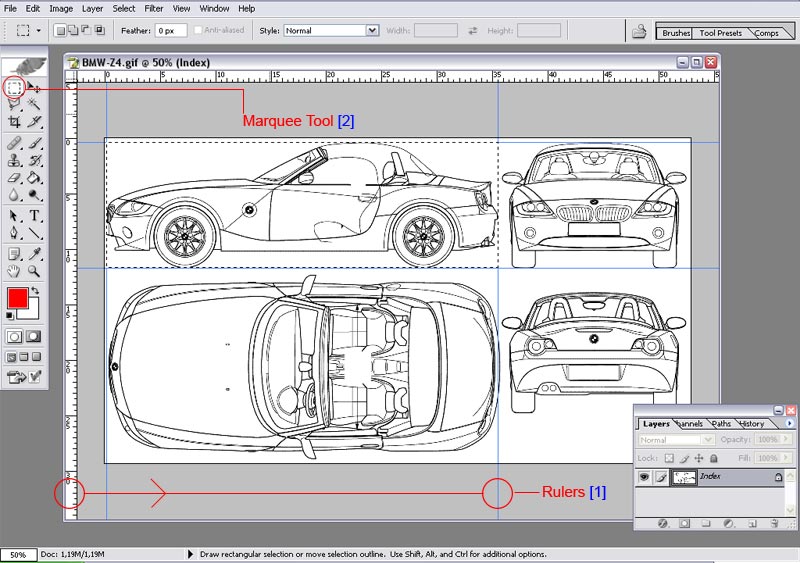The height and width of the screenshot is (563, 800).
Task: Open the Filter menu
Action: coord(154,8)
